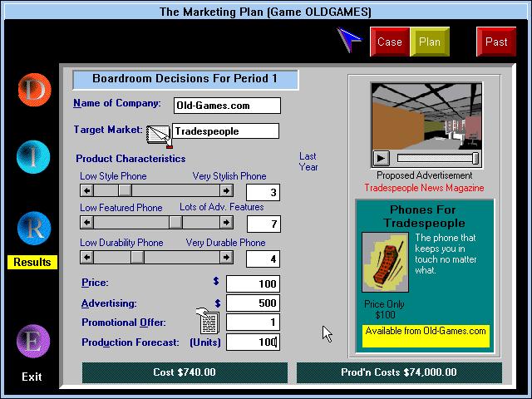Click the phone image in the advertisement

(385, 262)
